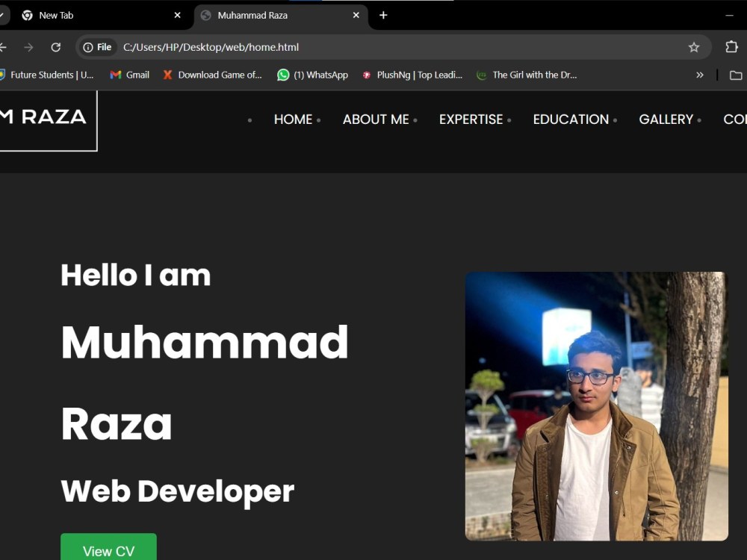Minimize the browser window
Image resolution: width=747 pixels, height=560 pixels.
[x=729, y=15]
